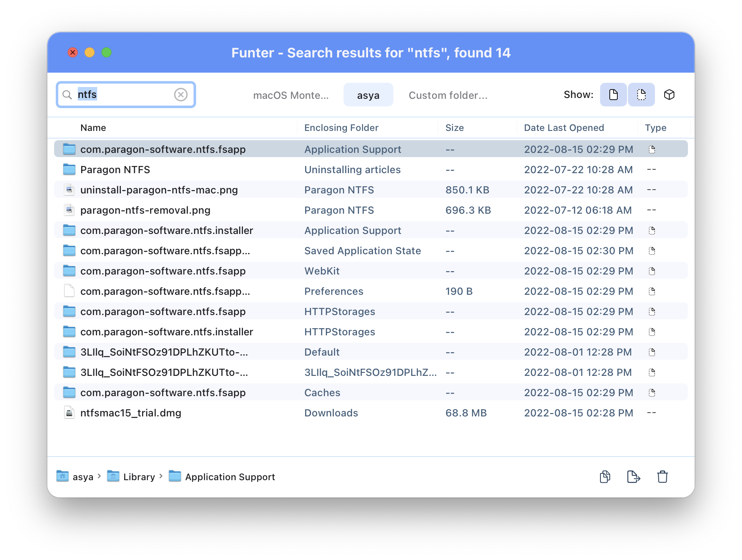Open Application Support in path bar
Image resolution: width=742 pixels, height=560 pixels.
coord(222,477)
